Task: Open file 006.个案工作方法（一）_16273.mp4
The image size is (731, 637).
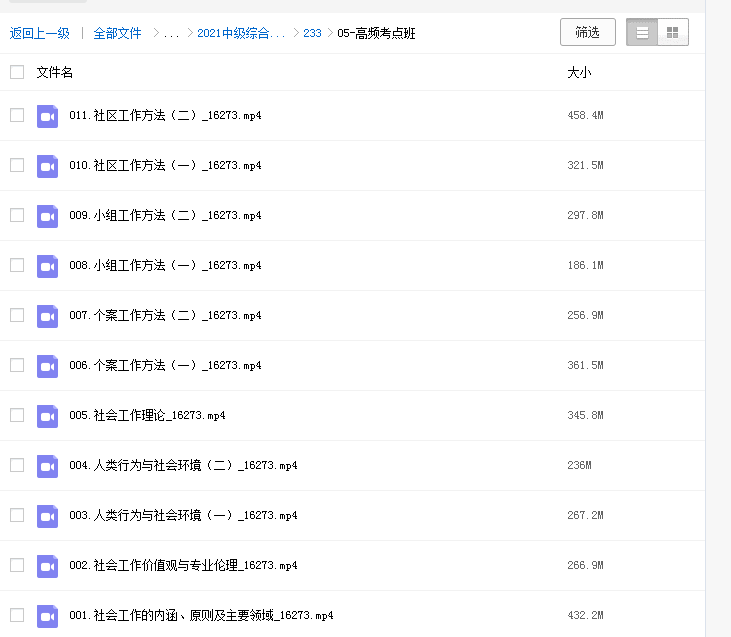Action: coord(165,365)
